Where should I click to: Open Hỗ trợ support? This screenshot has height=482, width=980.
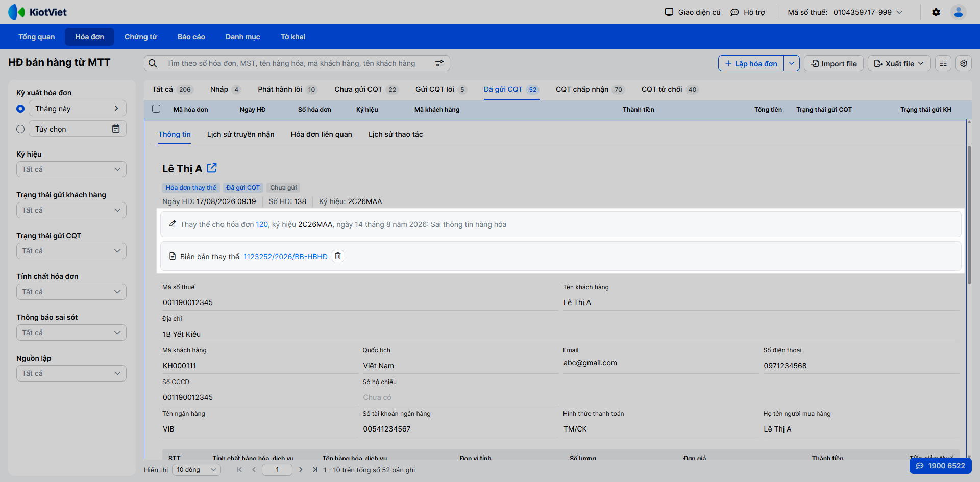[748, 12]
